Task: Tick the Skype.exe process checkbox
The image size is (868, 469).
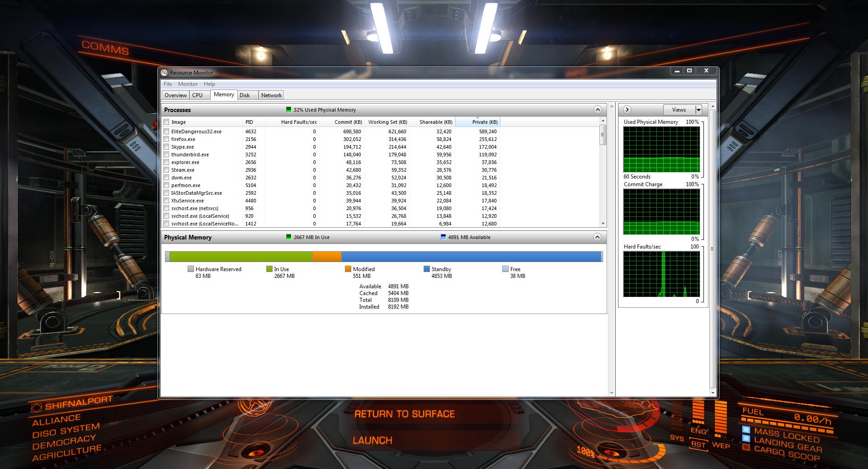Action: click(x=166, y=147)
